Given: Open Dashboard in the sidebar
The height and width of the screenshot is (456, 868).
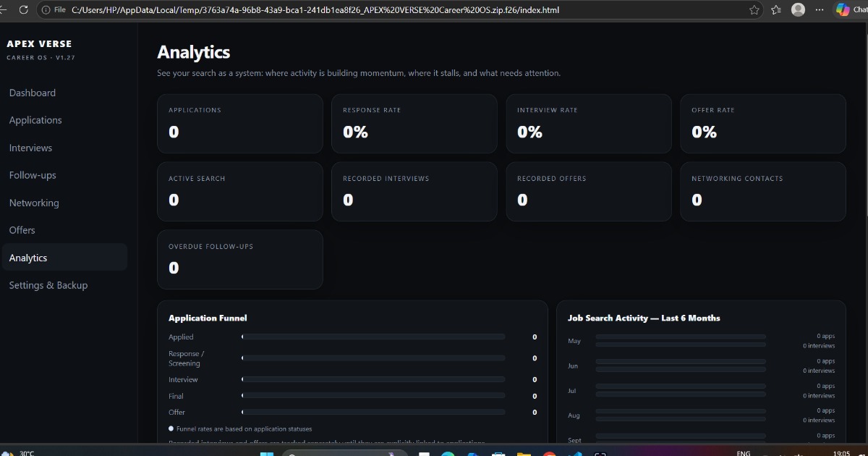Looking at the screenshot, I should coord(33,93).
